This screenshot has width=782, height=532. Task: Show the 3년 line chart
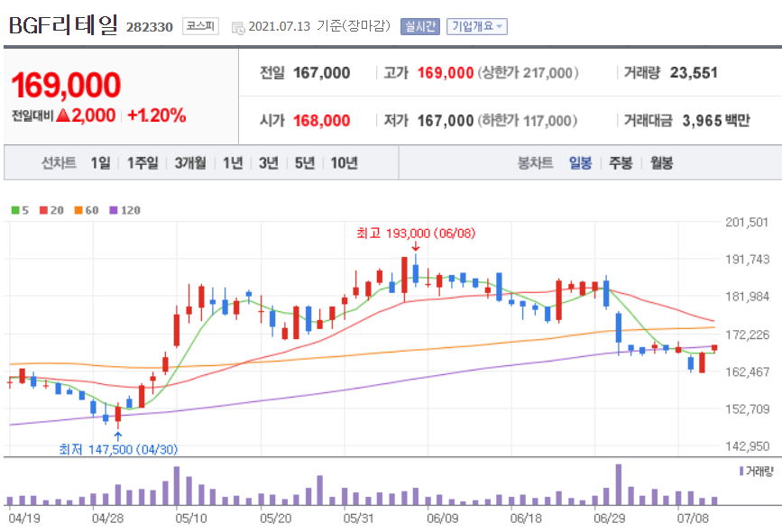[268, 162]
